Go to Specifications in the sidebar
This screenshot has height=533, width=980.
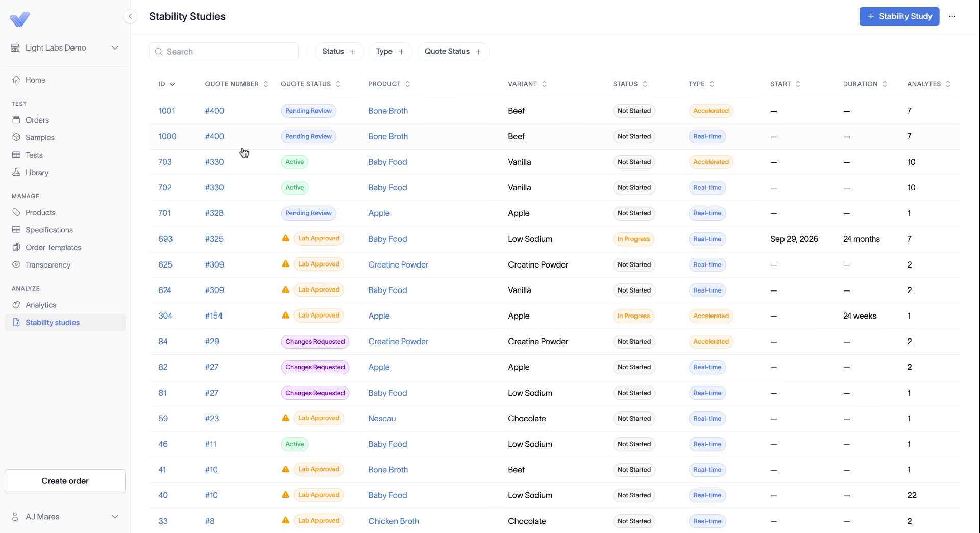click(65, 230)
